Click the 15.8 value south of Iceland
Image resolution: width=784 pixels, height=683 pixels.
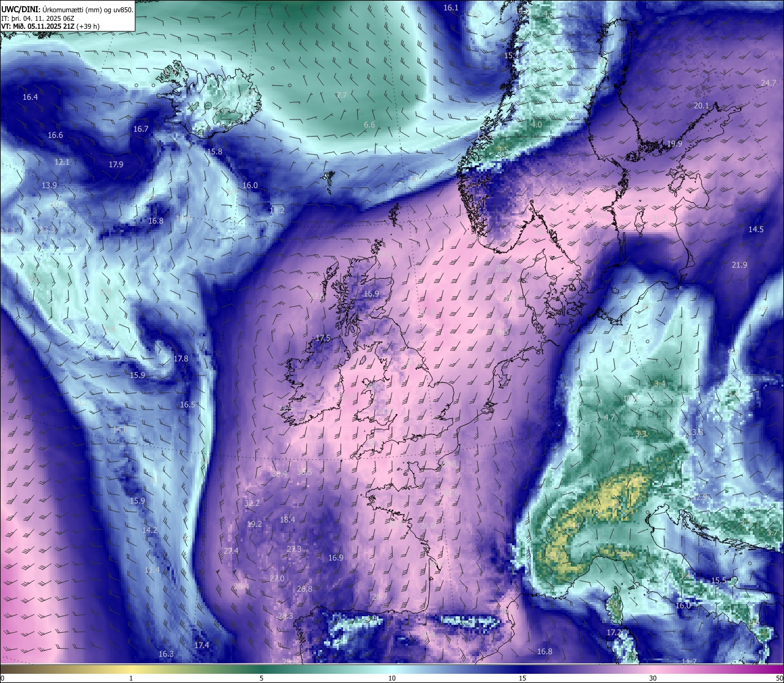214,152
